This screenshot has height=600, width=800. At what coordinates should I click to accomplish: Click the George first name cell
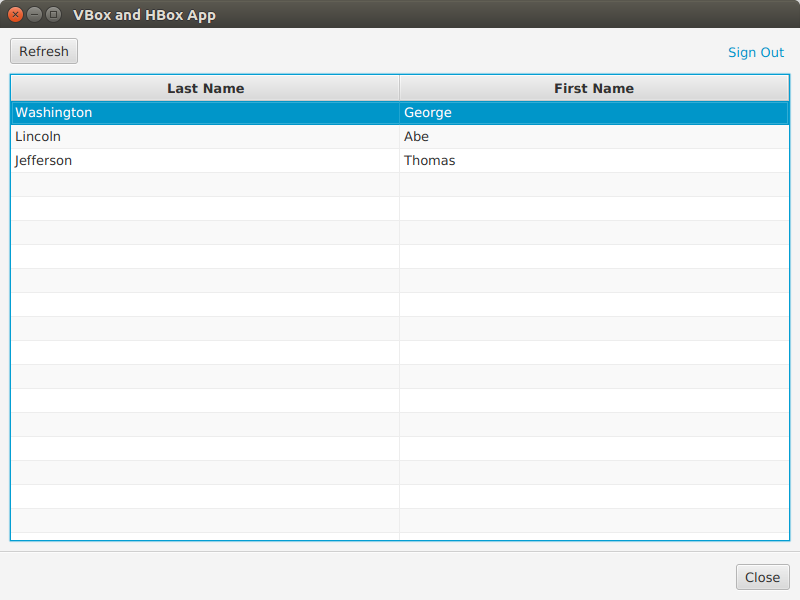[428, 113]
